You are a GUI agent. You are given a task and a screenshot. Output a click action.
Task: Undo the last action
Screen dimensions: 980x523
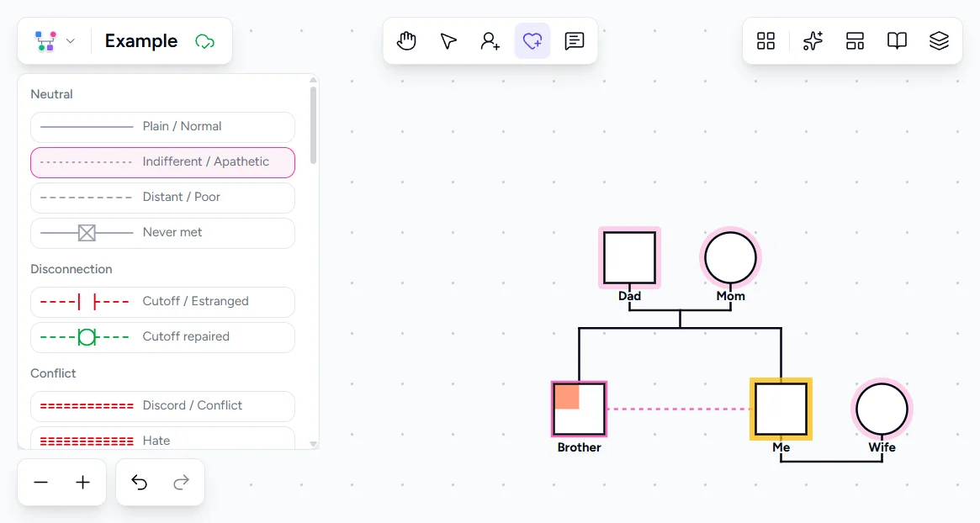140,483
